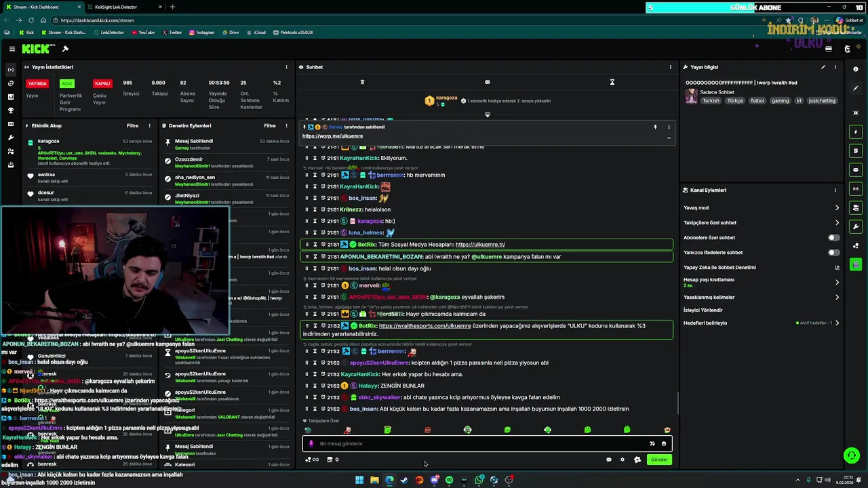868x488 pixels.
Task: Toggle the AÇIK partnership program badge
Action: pos(66,83)
